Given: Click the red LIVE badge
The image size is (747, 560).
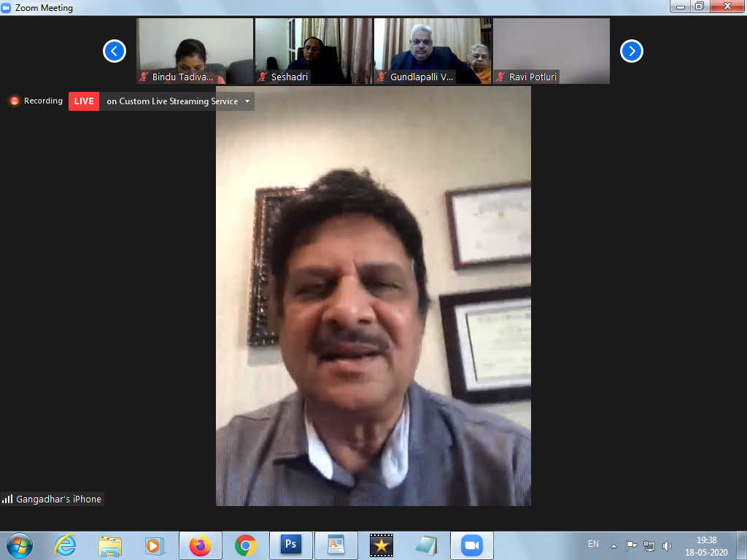Looking at the screenshot, I should 84,101.
